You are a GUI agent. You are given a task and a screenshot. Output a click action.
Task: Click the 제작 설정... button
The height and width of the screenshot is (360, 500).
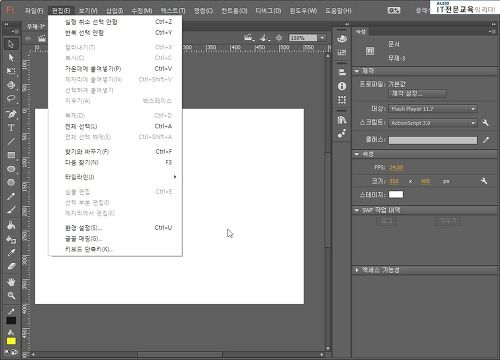[417, 93]
